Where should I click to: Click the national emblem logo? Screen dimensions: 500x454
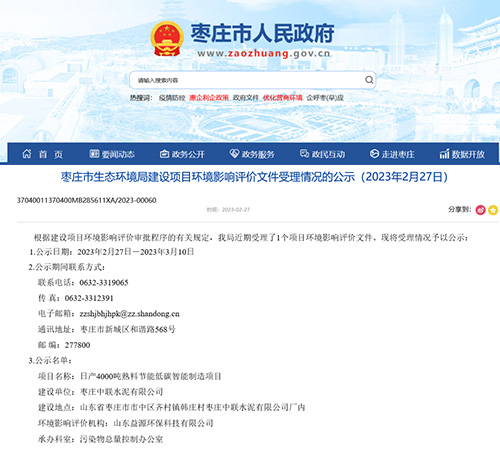(167, 38)
